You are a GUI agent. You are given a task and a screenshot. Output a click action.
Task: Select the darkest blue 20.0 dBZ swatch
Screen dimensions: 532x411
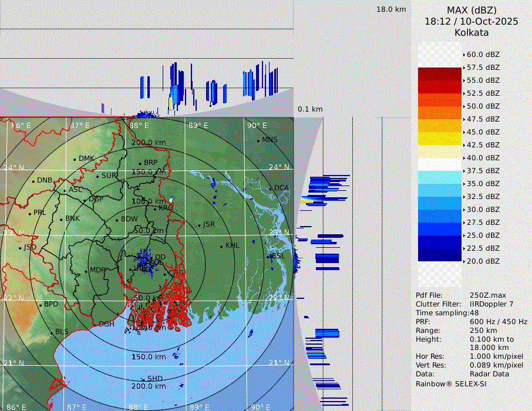(439, 255)
